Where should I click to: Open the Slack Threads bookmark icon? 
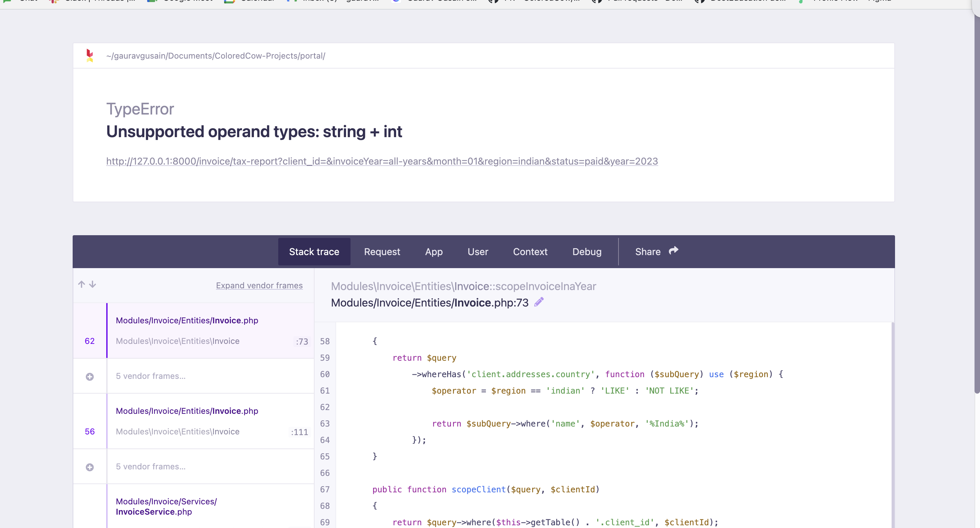point(53,1)
